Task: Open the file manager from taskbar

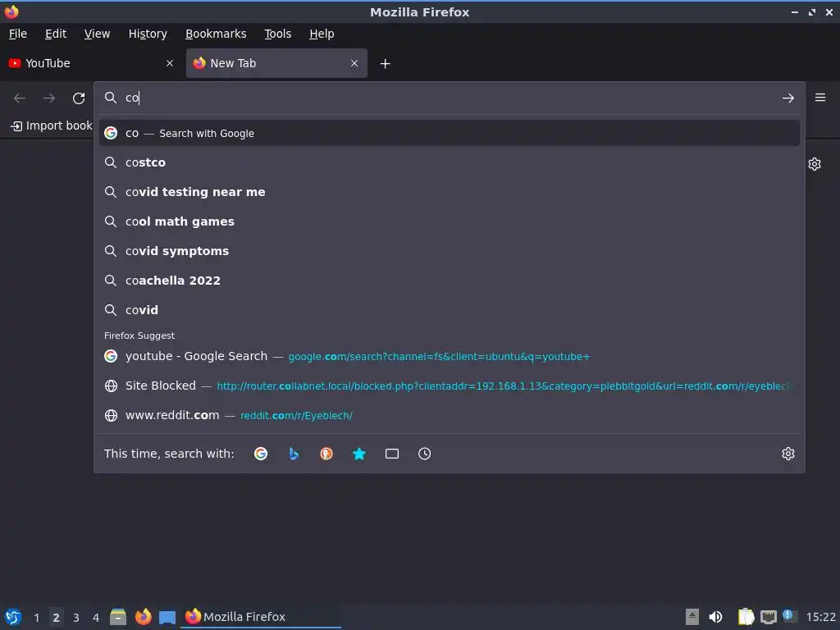Action: [x=118, y=617]
